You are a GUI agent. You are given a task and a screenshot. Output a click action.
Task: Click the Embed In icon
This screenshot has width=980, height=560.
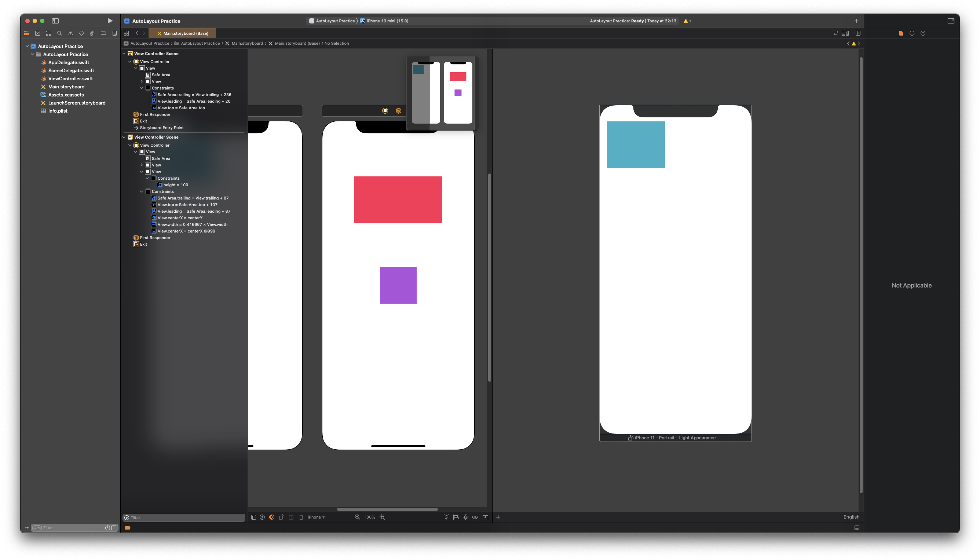(485, 517)
